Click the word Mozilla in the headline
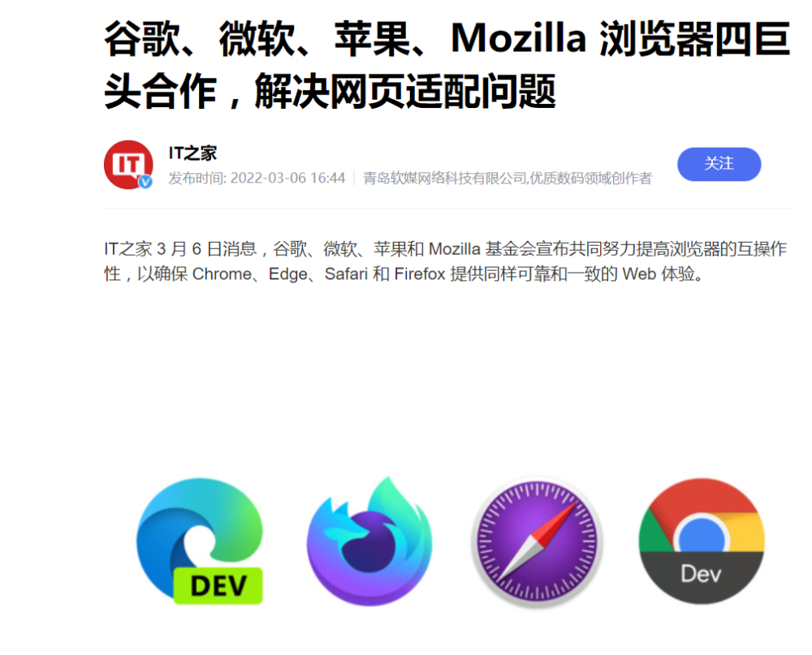This screenshot has height=655, width=812. [x=518, y=38]
